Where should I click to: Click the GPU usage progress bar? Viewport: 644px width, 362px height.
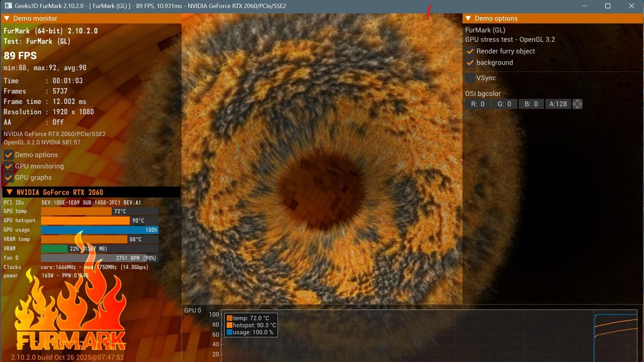(x=100, y=230)
